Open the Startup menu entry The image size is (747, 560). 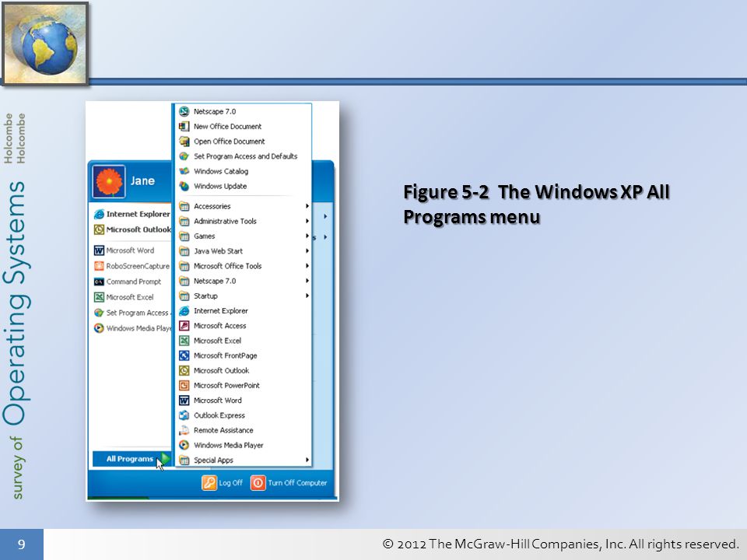coord(244,296)
